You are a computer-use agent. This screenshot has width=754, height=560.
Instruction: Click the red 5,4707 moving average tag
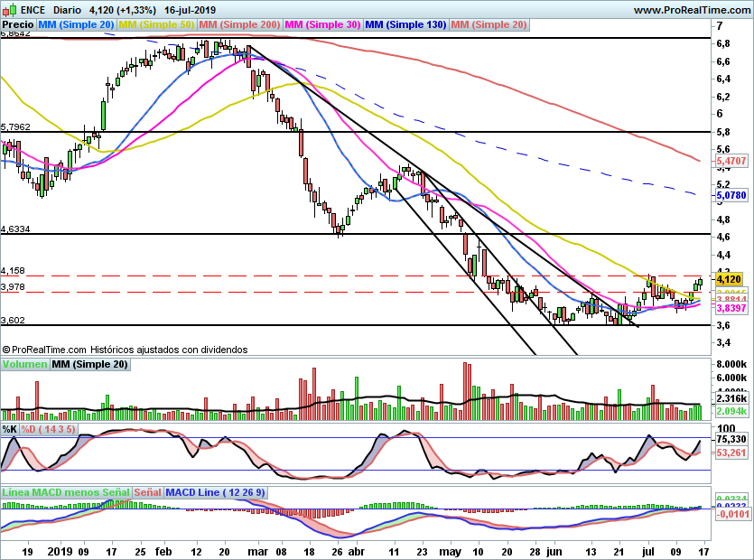coord(731,161)
